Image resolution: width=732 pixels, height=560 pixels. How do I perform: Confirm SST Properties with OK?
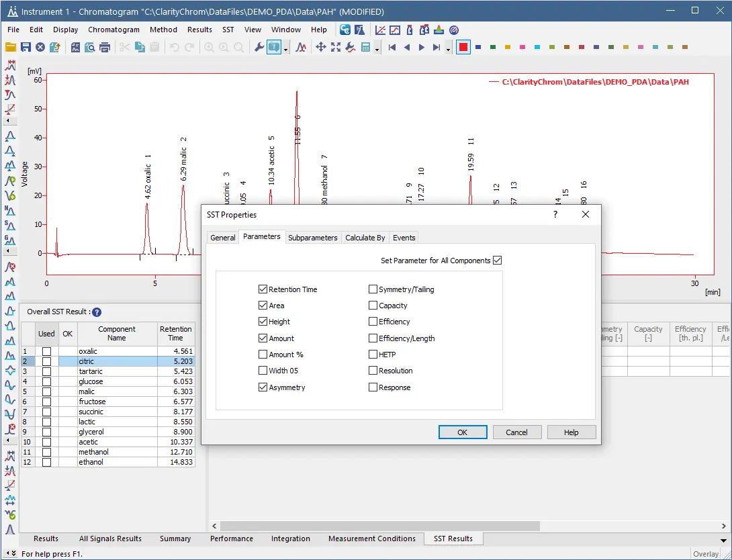click(x=463, y=432)
